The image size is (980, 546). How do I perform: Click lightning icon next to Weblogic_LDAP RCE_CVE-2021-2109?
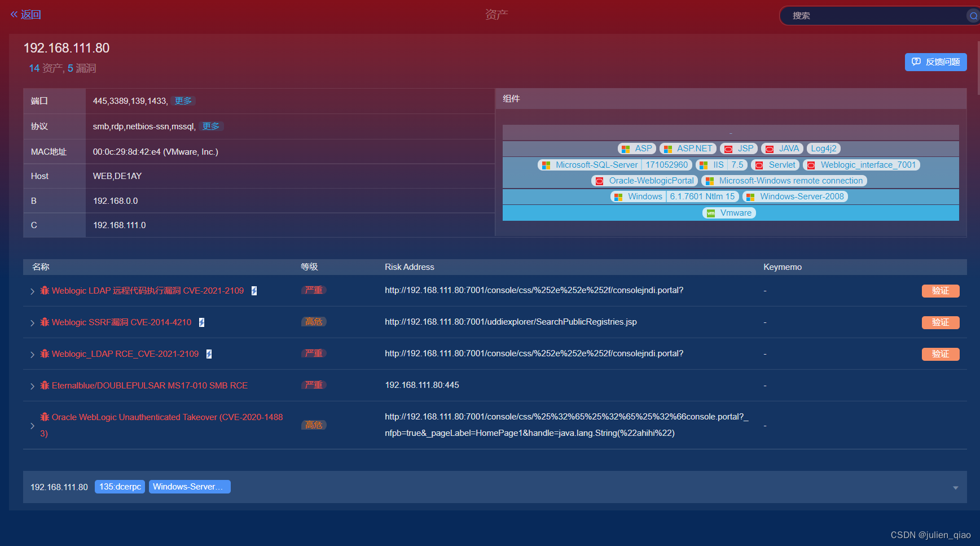(x=209, y=354)
